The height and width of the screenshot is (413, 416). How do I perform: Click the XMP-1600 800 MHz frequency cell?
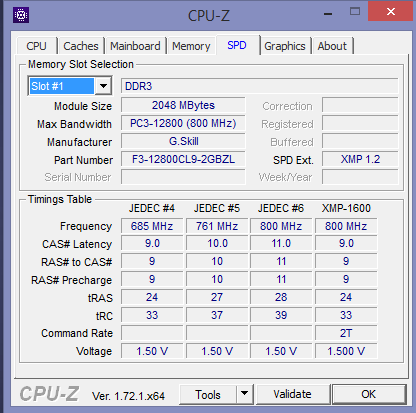point(346,226)
